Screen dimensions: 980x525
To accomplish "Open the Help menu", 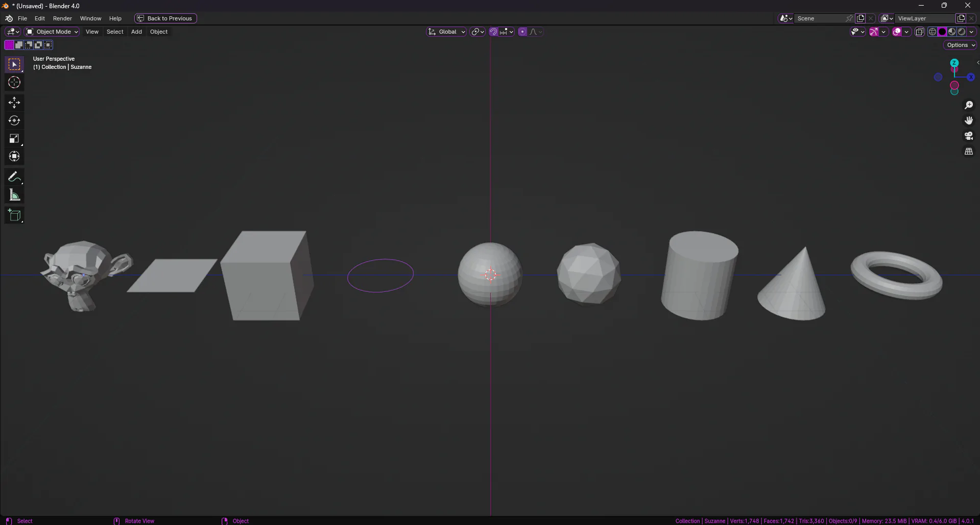I will pyautogui.click(x=115, y=18).
